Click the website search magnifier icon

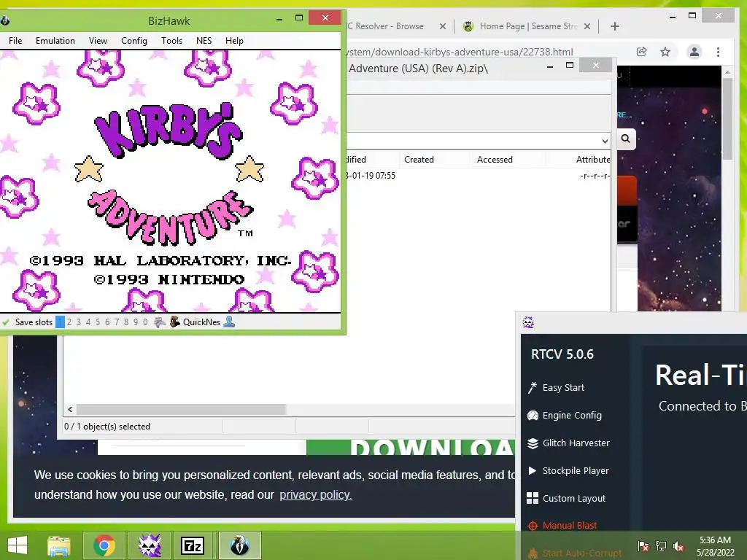pos(625,139)
